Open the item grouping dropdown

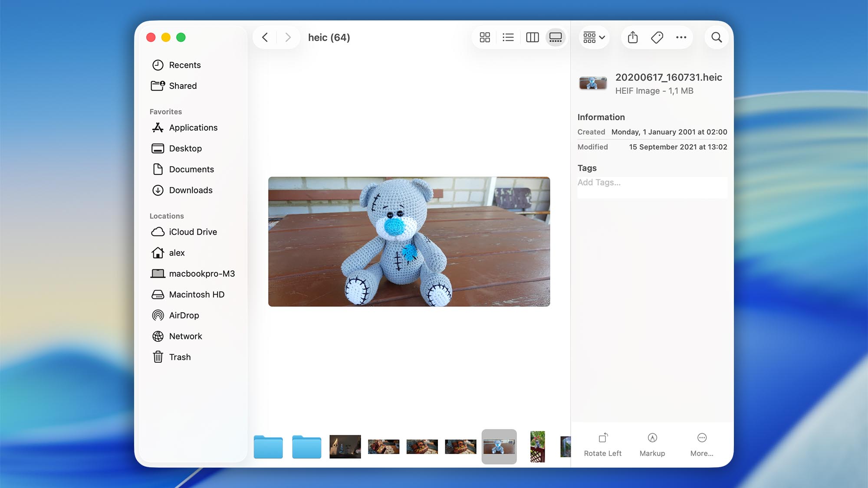(594, 37)
